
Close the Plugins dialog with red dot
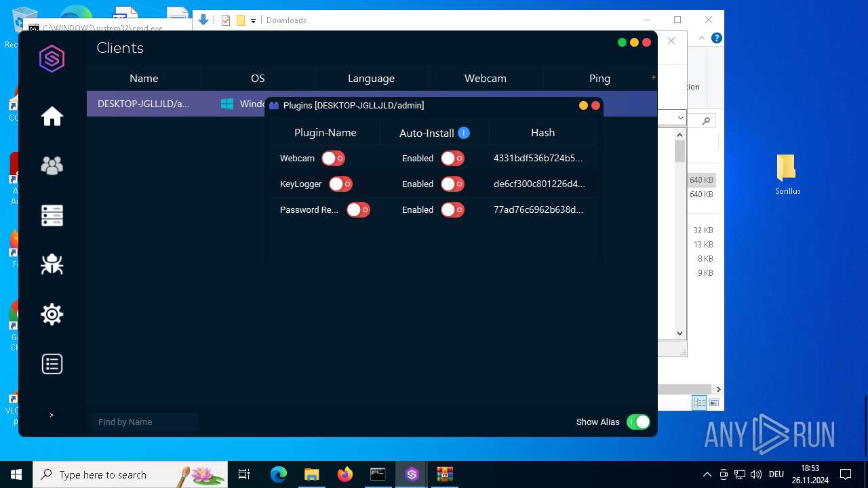pyautogui.click(x=595, y=106)
